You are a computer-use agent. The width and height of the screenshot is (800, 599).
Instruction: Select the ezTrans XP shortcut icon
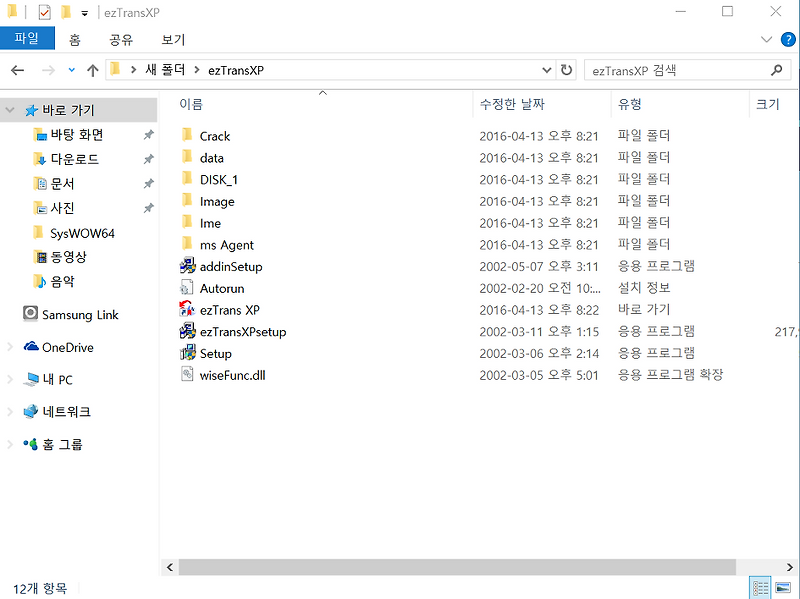(187, 309)
